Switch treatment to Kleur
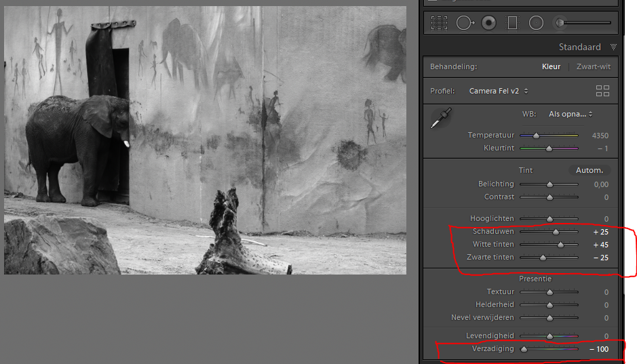Image resolution: width=637 pixels, height=364 pixels. pos(551,66)
